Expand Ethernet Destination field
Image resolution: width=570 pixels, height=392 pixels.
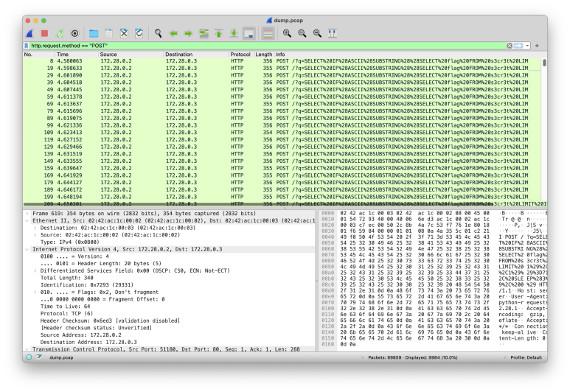click(35, 228)
